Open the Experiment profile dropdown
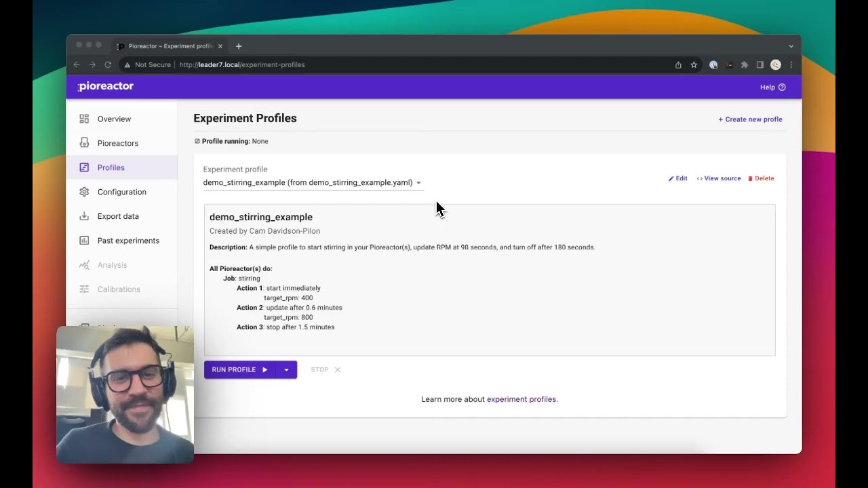 (312, 182)
